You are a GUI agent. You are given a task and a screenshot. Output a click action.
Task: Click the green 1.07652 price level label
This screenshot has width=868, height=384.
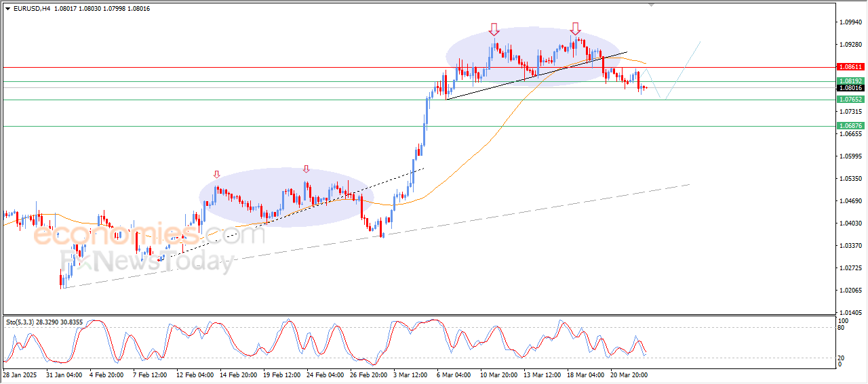(850, 100)
